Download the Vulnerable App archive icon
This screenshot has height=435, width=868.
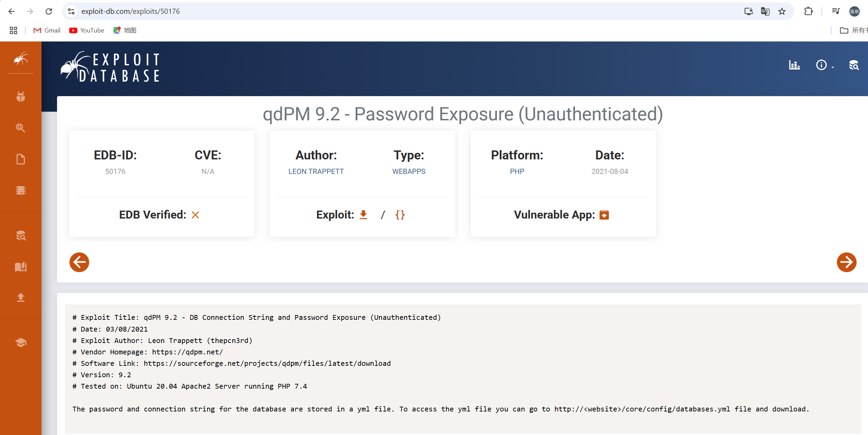[604, 215]
